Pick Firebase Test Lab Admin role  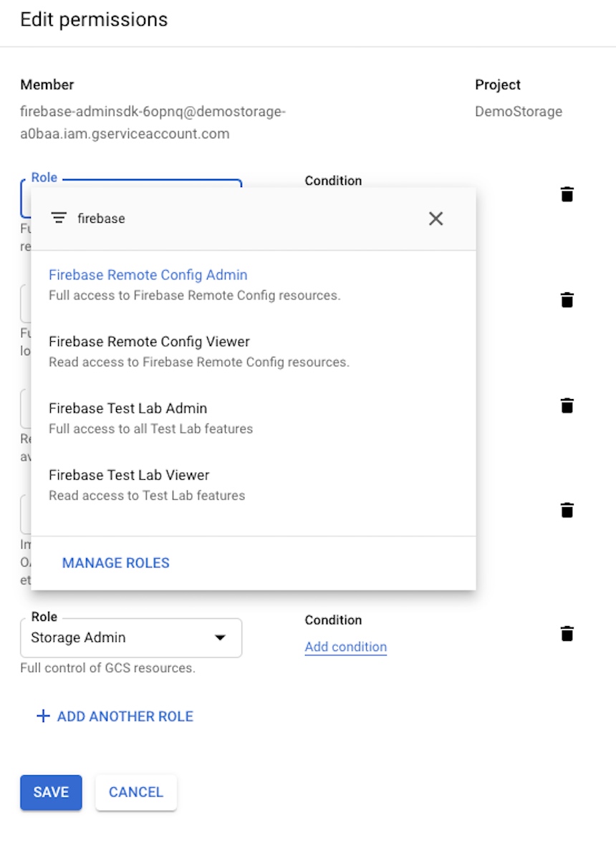128,408
